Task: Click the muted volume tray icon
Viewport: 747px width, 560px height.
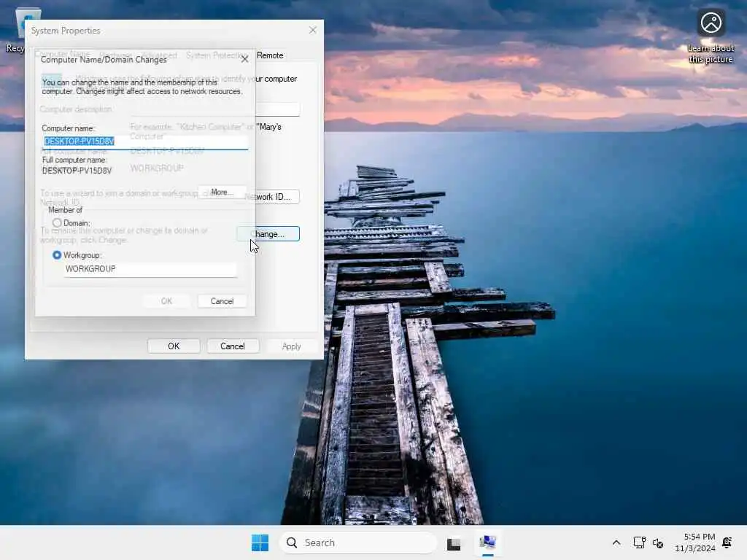Action: pyautogui.click(x=658, y=542)
